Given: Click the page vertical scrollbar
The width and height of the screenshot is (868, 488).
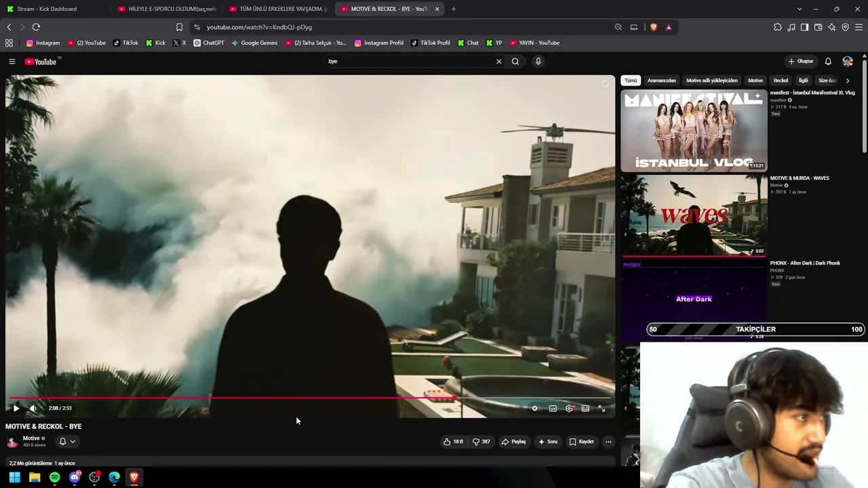Looking at the screenshot, I should [865, 105].
